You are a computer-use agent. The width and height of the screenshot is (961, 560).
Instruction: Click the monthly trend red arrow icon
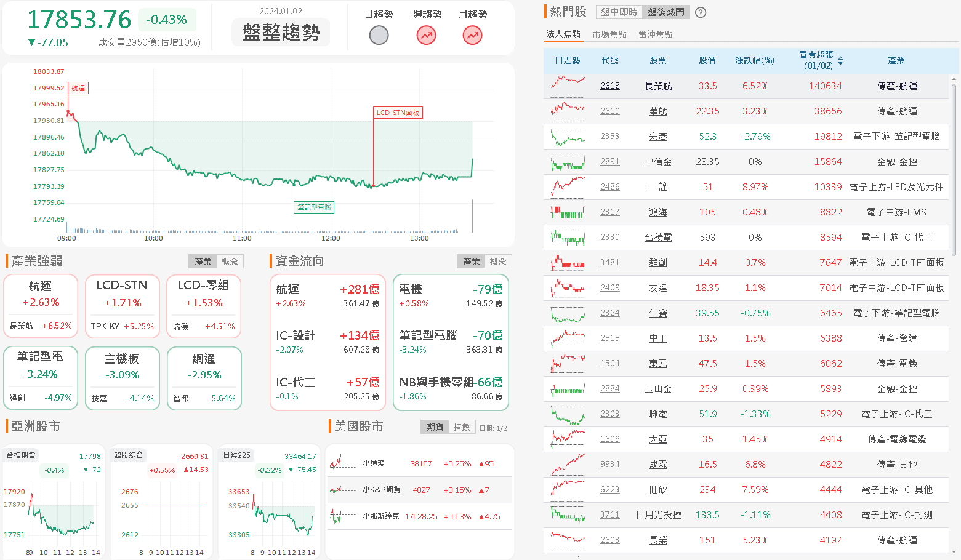472,35
